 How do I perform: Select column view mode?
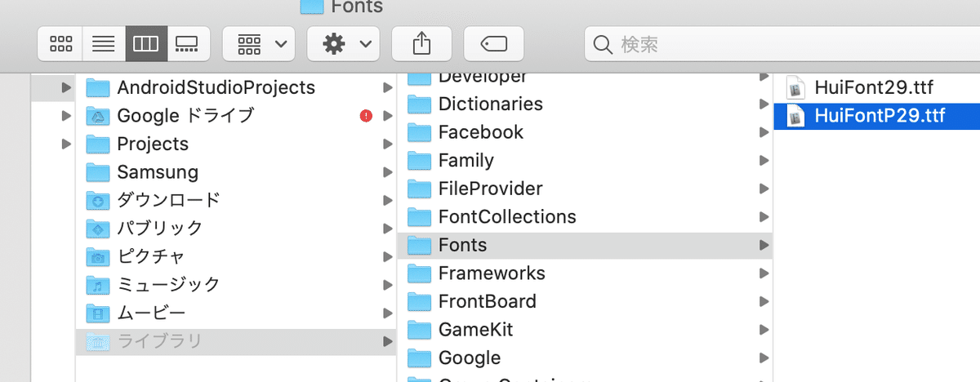[146, 43]
